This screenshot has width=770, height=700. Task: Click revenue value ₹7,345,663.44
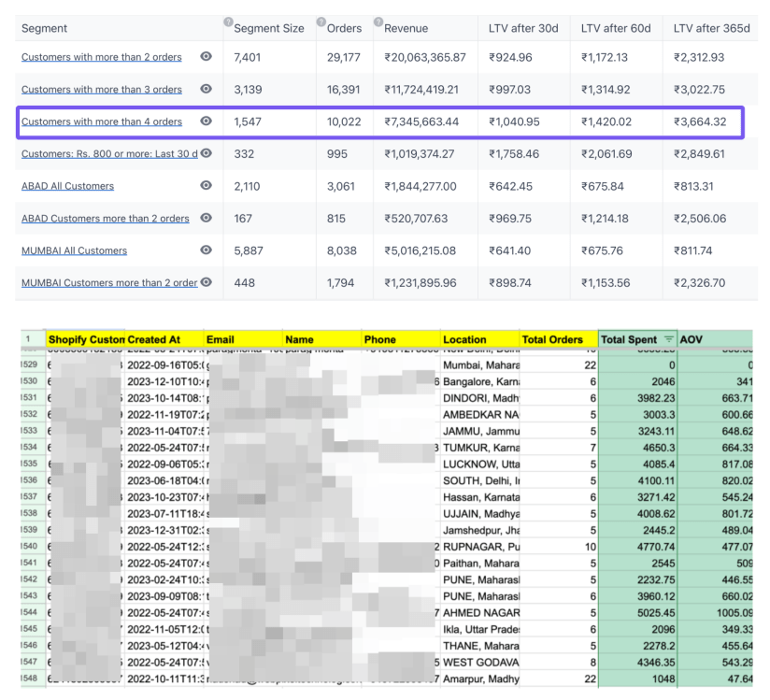421,121
